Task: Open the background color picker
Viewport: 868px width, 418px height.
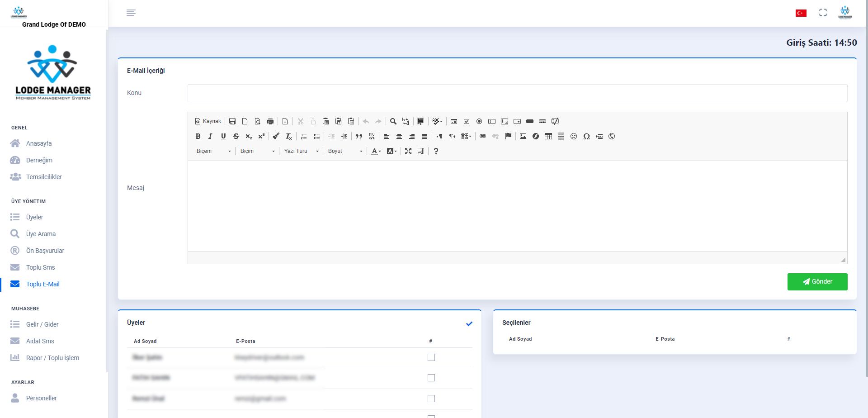Action: (392, 151)
